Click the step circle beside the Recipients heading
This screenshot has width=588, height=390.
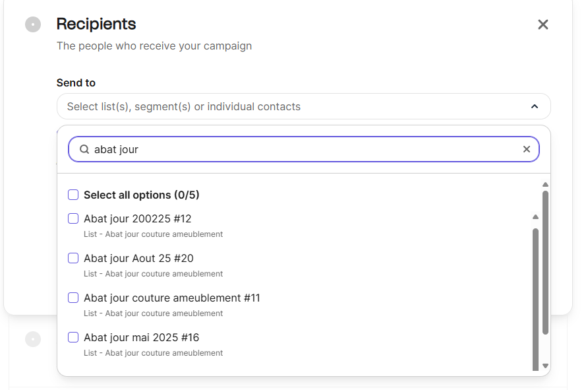point(33,24)
